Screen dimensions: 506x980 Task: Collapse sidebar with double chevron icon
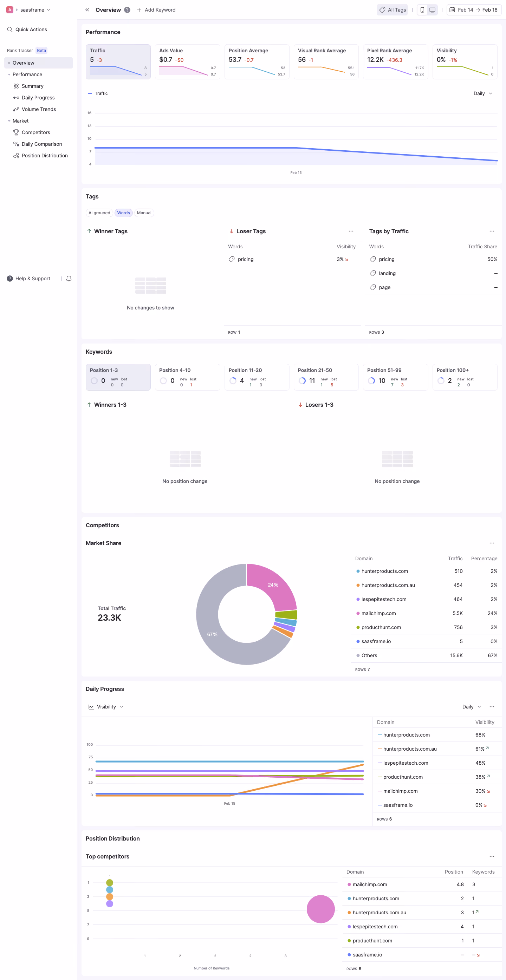tap(87, 10)
